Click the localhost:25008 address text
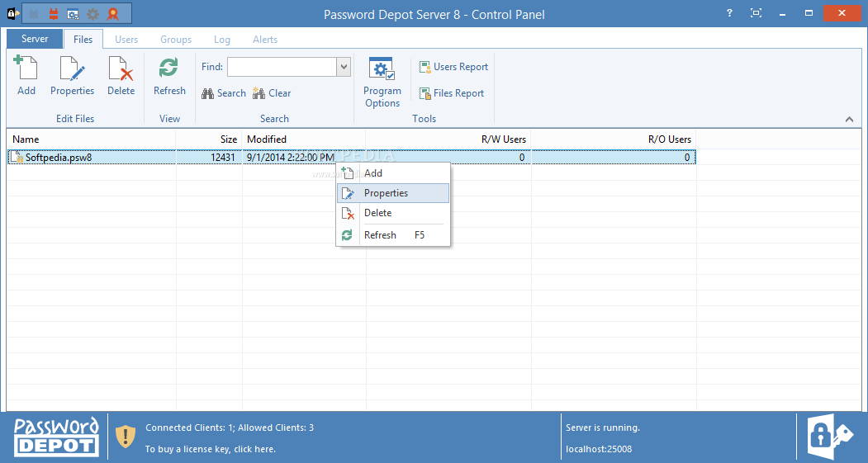 click(599, 449)
